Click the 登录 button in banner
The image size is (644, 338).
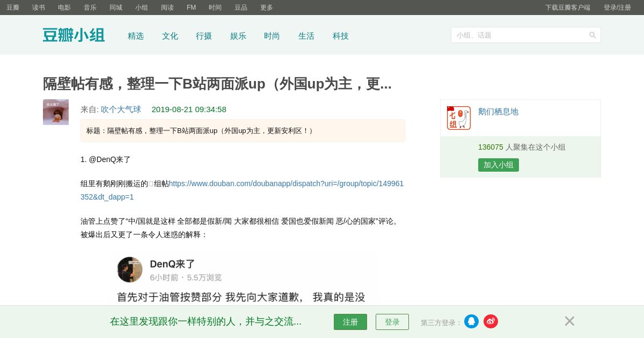[x=392, y=322]
